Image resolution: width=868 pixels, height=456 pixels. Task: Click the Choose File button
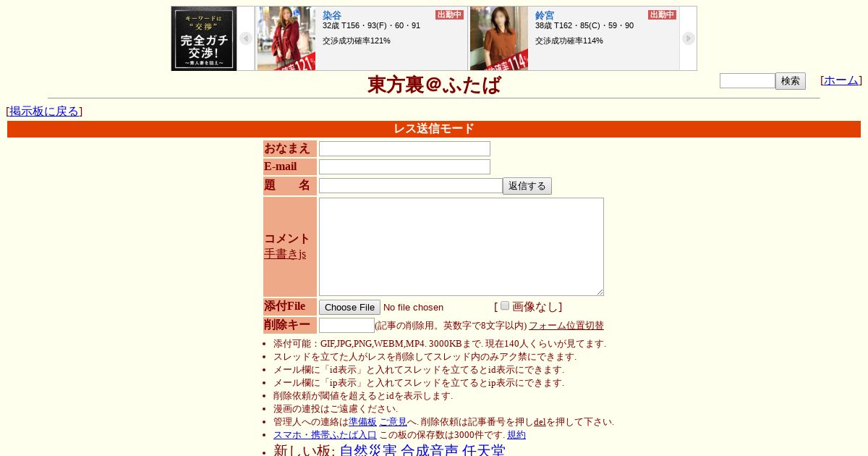[349, 308]
